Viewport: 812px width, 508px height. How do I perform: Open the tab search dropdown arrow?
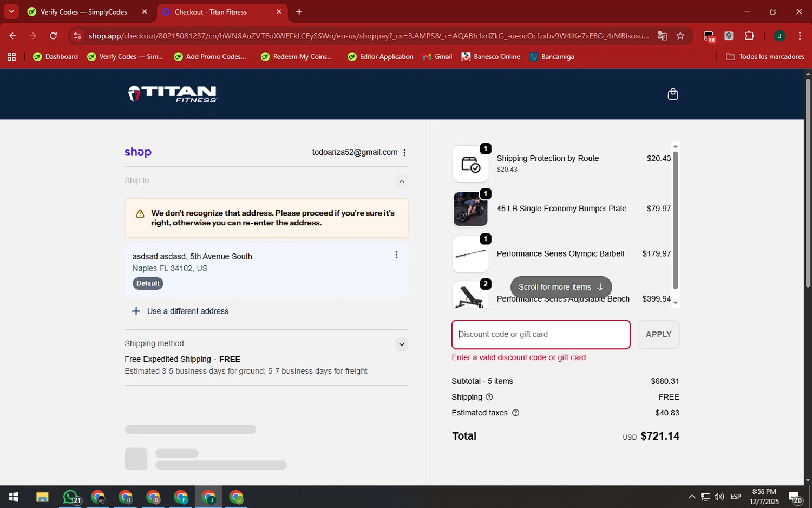click(x=11, y=11)
